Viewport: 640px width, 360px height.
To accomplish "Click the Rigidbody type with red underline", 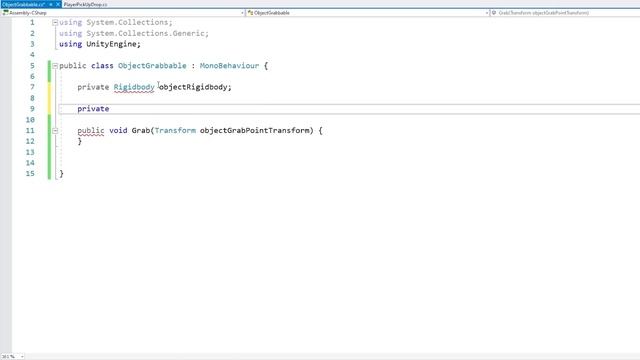I will 134,87.
